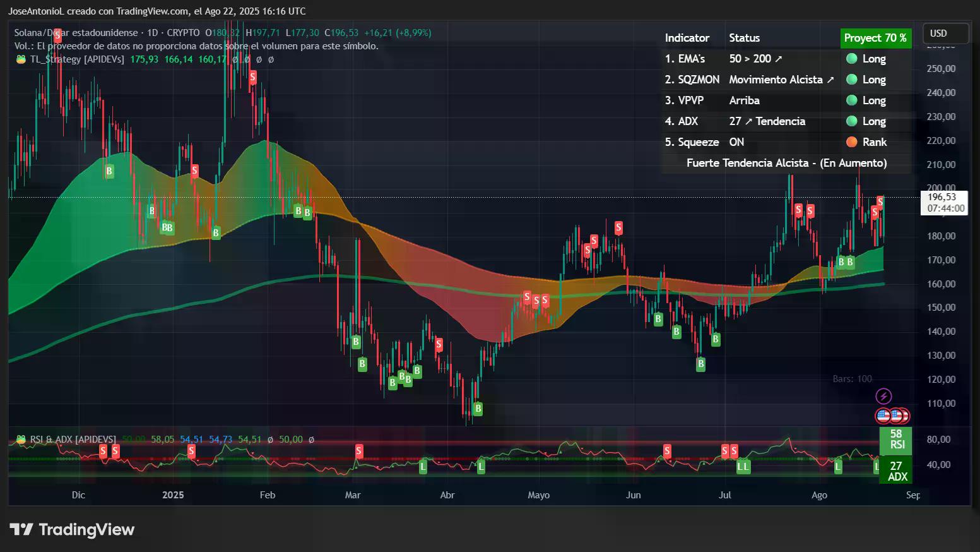Click the '27 ↗ Tendencia' status cell

click(x=767, y=121)
